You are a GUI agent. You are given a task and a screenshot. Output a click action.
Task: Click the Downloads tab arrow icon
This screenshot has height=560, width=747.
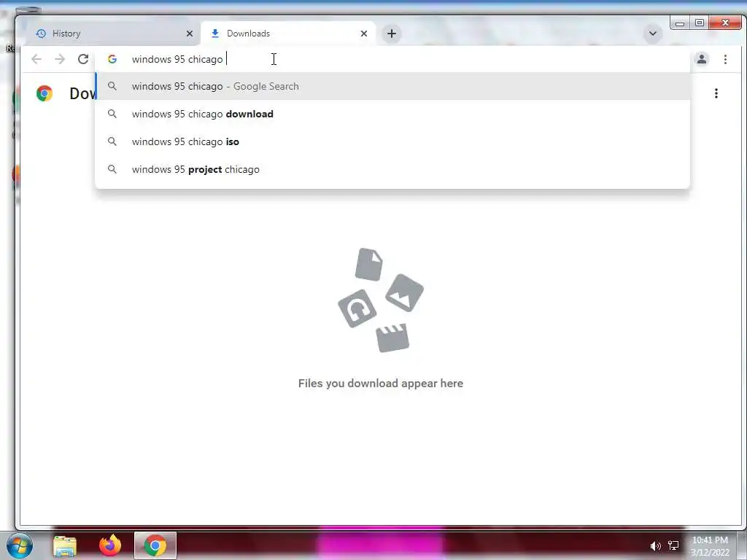[x=215, y=34]
